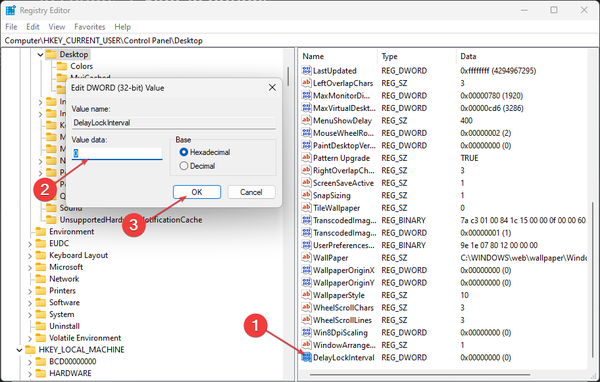Cancel the Edit DWORD dialog
Image resolution: width=600 pixels, height=382 pixels.
point(251,192)
